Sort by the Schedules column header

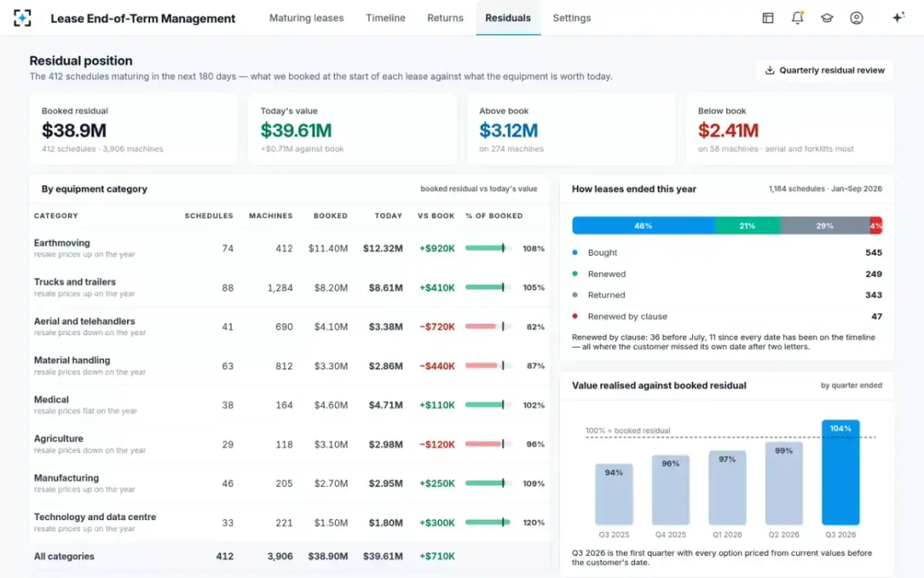(x=209, y=216)
